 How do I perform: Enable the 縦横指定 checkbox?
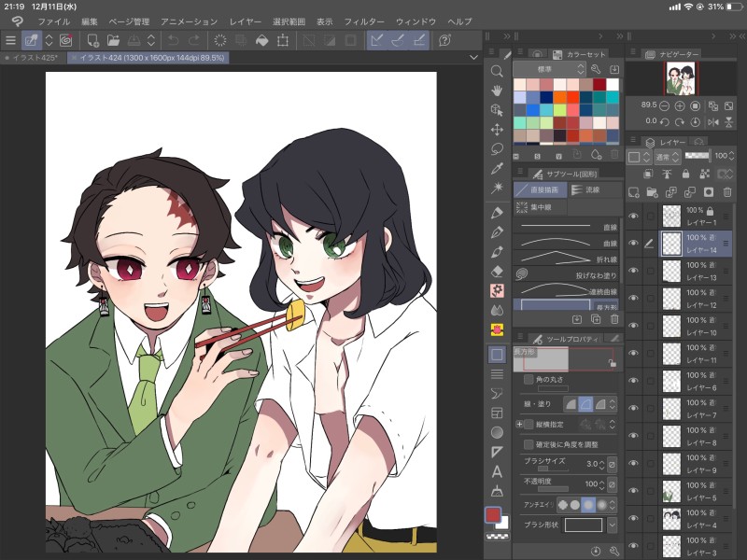[x=529, y=424]
